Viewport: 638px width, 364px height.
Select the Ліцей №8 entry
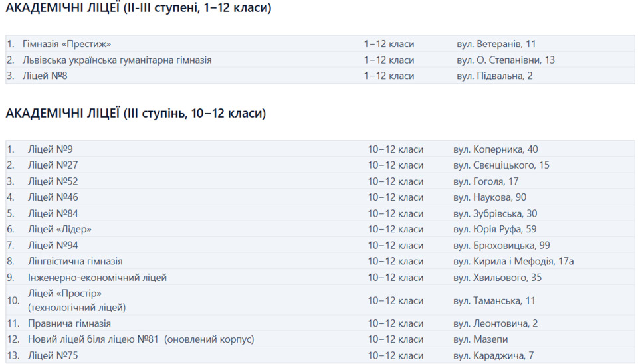coord(45,76)
